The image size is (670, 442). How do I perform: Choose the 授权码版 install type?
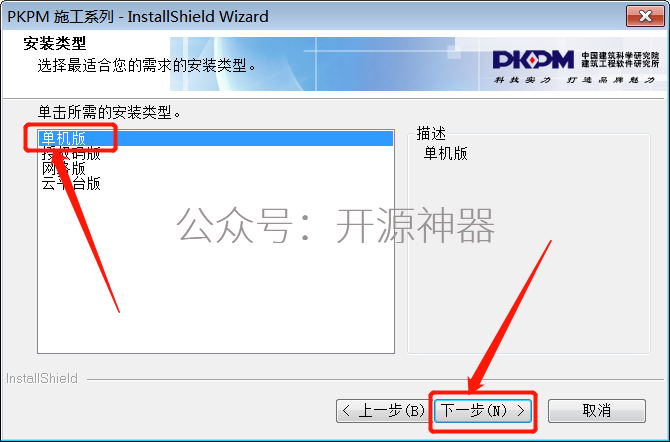pos(71,153)
